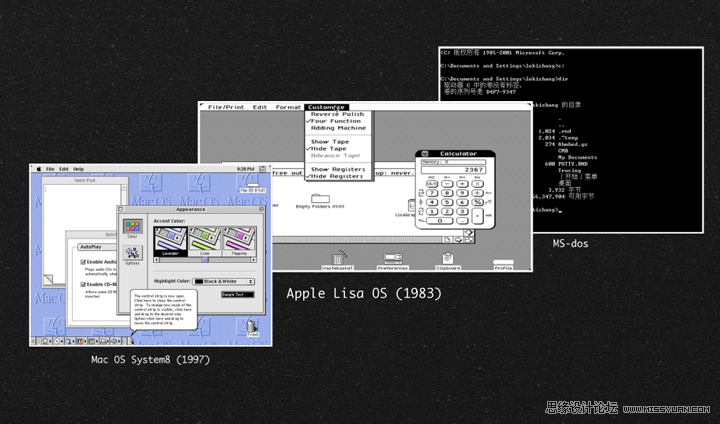The width and height of the screenshot is (720, 424).
Task: Select Reverse Polish in the Customize menu
Action: click(338, 114)
